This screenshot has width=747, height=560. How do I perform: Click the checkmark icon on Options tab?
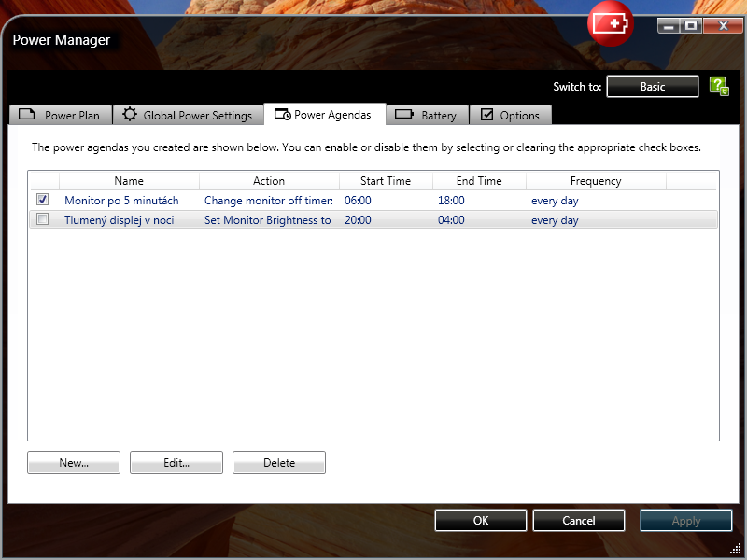[486, 115]
